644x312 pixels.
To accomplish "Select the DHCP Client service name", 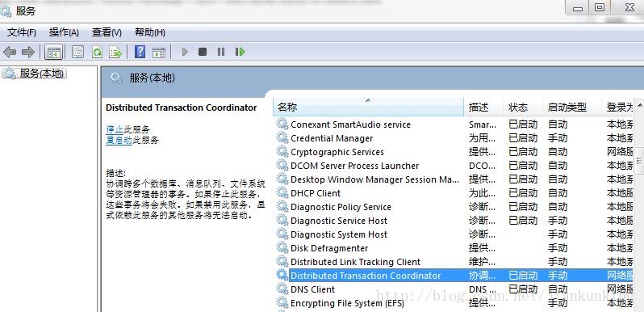I will (x=316, y=193).
